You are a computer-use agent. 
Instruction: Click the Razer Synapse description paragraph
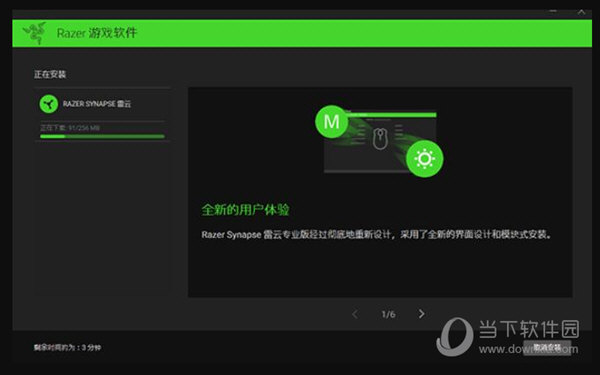click(x=377, y=235)
